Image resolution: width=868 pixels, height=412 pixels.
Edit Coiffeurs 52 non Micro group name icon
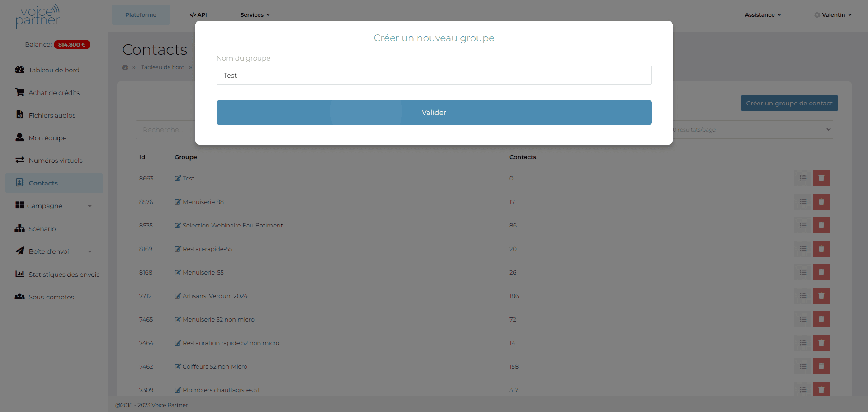tap(178, 366)
